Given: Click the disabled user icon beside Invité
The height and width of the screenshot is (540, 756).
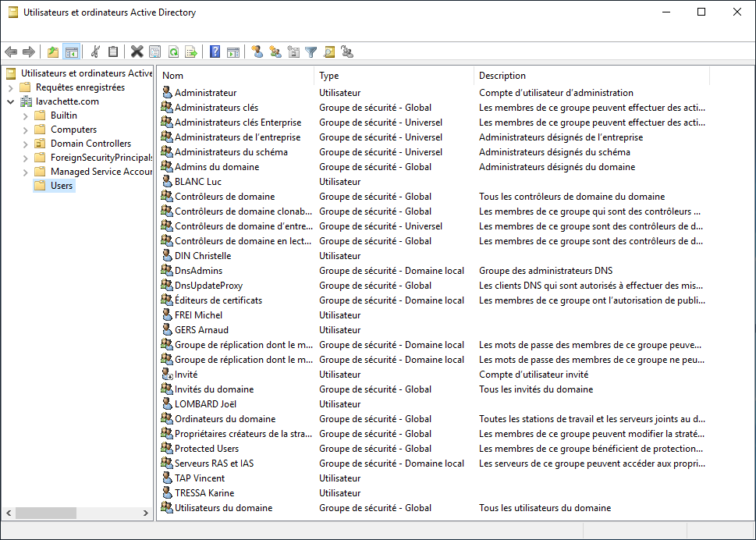Looking at the screenshot, I should (x=167, y=374).
